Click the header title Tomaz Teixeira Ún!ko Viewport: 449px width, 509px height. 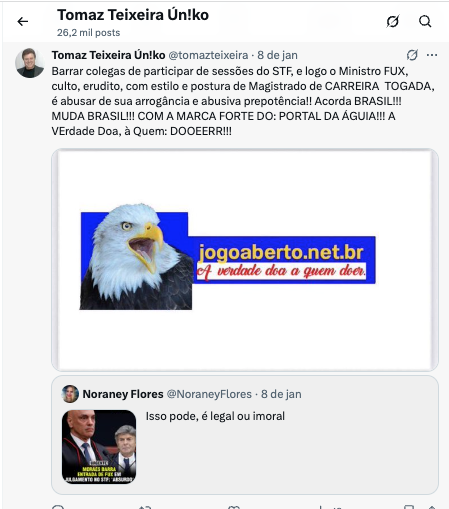133,15
